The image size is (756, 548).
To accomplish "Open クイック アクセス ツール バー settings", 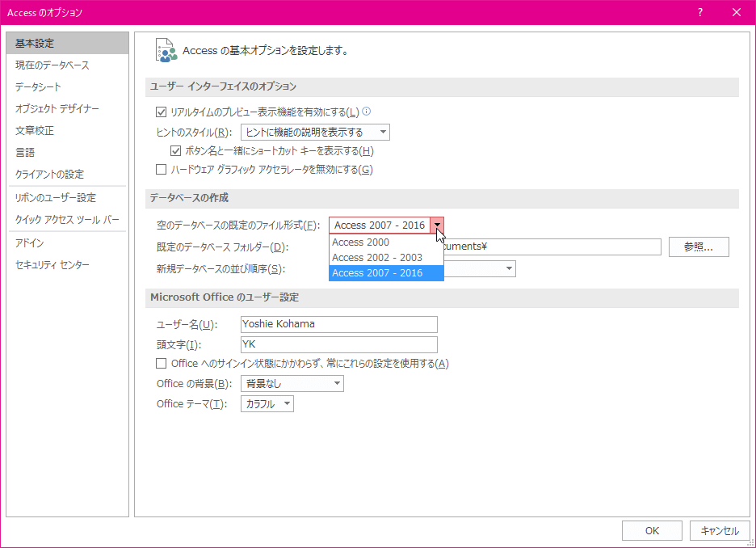I will click(x=68, y=220).
